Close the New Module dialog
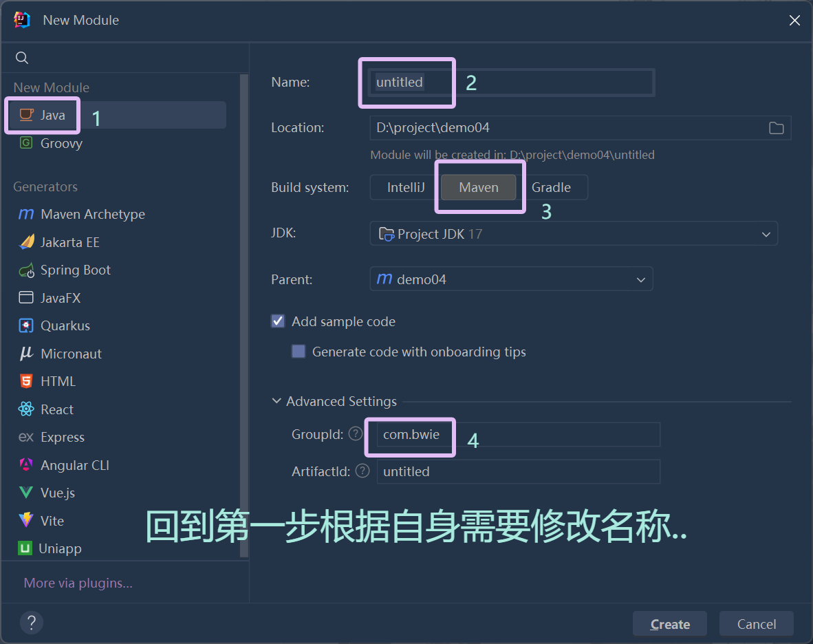This screenshot has height=644, width=813. [x=794, y=20]
